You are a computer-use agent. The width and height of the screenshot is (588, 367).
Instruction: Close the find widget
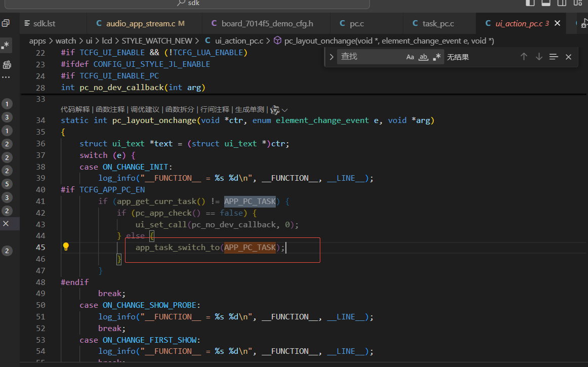click(568, 57)
